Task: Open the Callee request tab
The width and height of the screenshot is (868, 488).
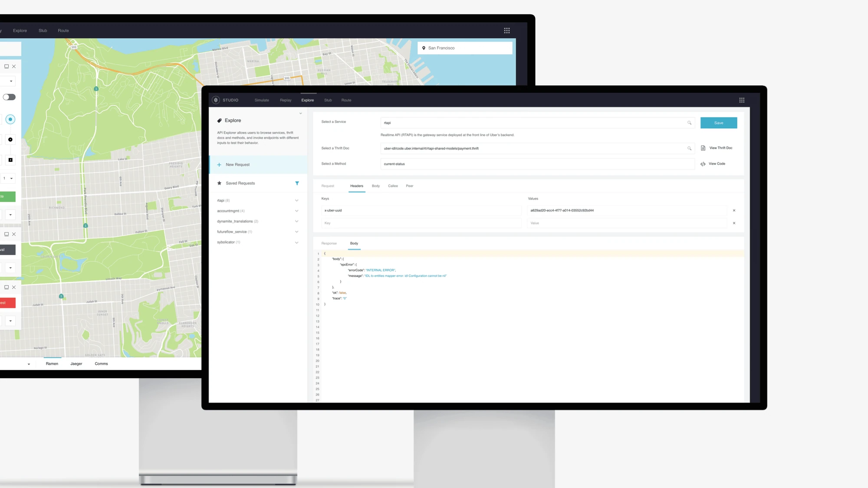Action: [x=393, y=186]
